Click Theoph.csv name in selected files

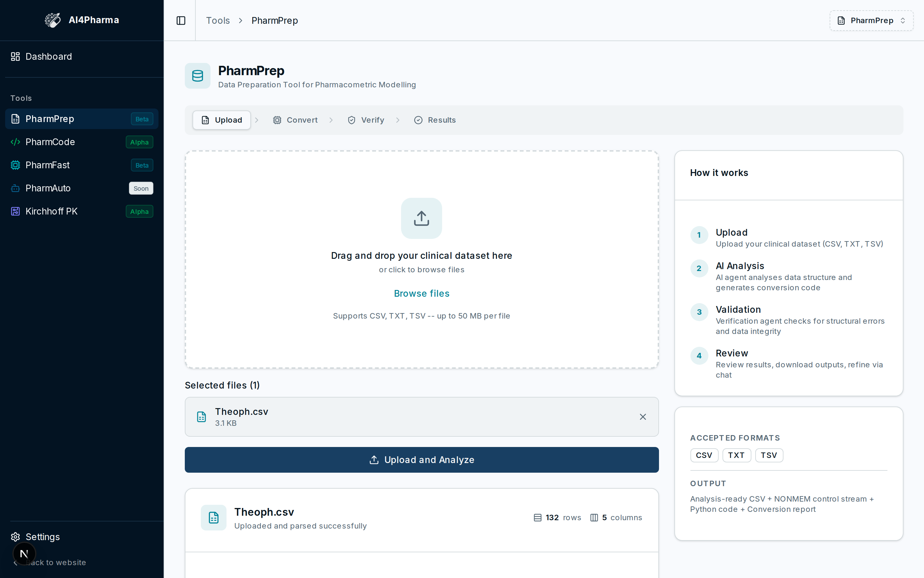pyautogui.click(x=242, y=411)
